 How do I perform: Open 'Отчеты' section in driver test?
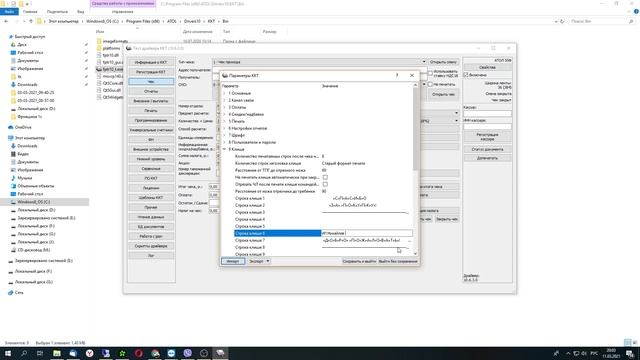click(151, 91)
